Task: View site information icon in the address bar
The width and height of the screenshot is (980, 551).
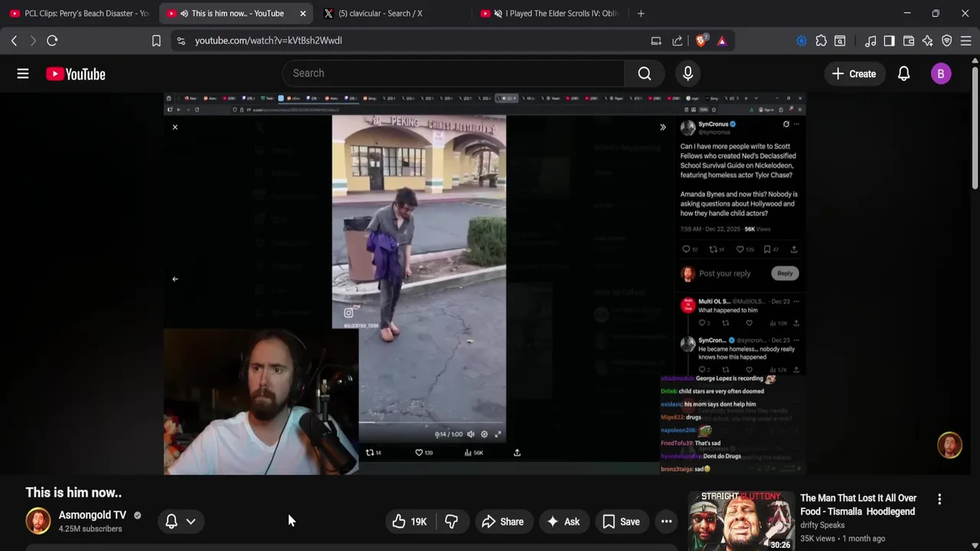Action: point(181,41)
